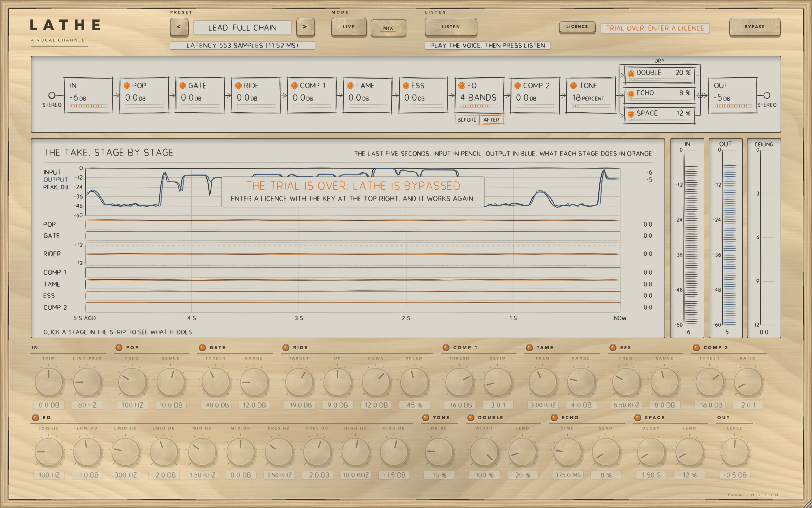
Task: Go to the previous preset with the < button
Action: click(179, 27)
